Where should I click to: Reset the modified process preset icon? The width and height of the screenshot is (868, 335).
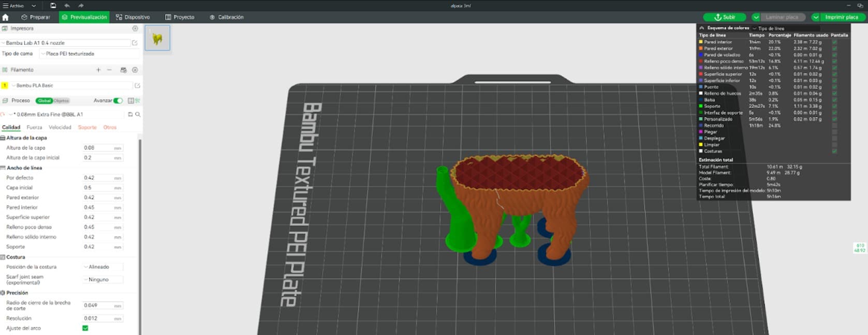pos(3,114)
